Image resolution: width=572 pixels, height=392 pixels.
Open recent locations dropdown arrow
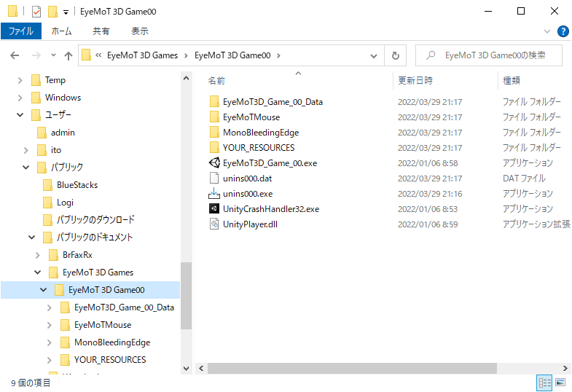pyautogui.click(x=54, y=55)
